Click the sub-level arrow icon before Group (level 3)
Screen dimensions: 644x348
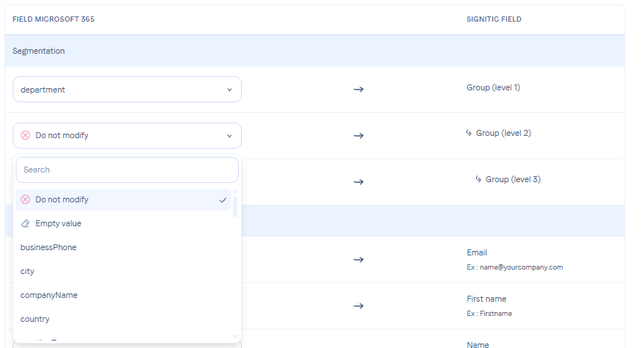coord(478,179)
